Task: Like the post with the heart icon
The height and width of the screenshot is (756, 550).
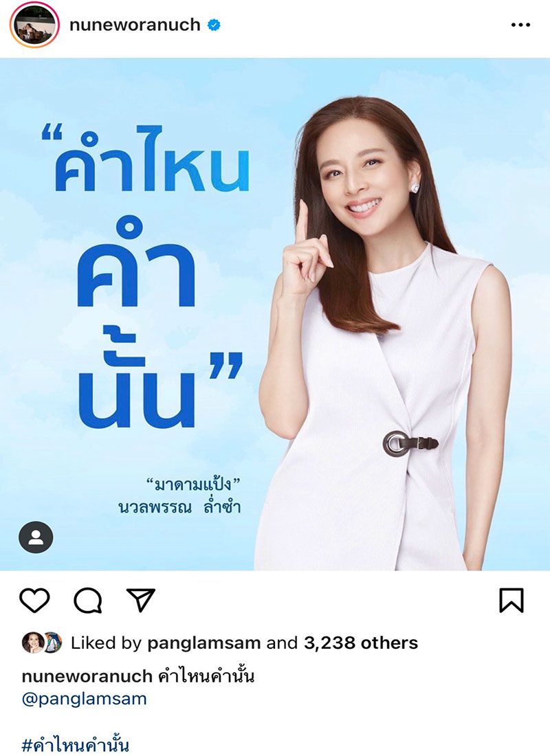Action: tap(35, 600)
